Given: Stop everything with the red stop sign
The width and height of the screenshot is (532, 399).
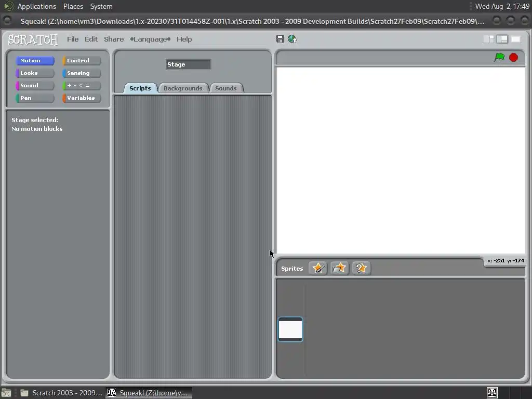Looking at the screenshot, I should tap(514, 57).
